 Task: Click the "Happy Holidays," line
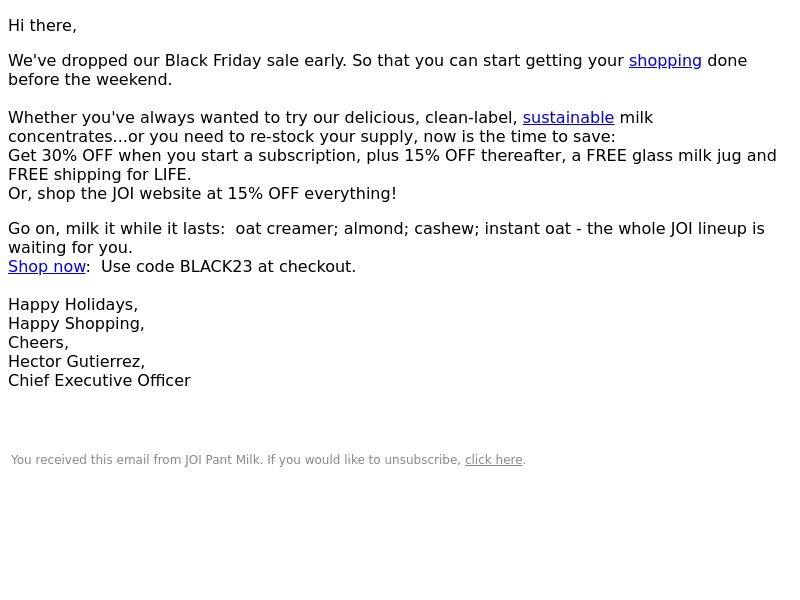tap(73, 305)
